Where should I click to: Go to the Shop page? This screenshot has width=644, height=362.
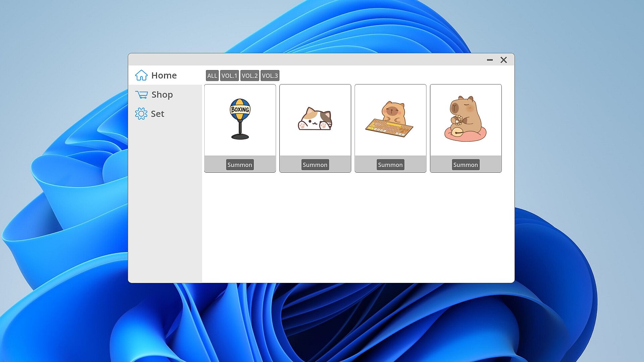162,95
